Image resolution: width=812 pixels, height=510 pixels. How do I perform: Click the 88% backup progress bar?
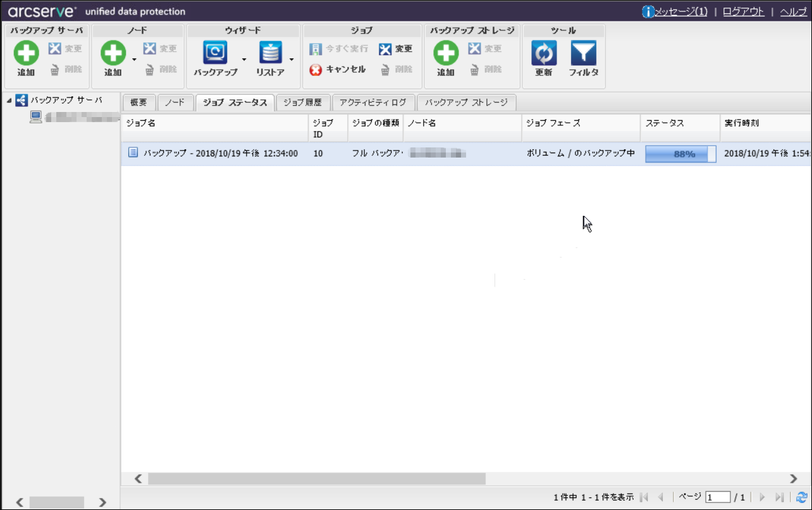point(680,154)
